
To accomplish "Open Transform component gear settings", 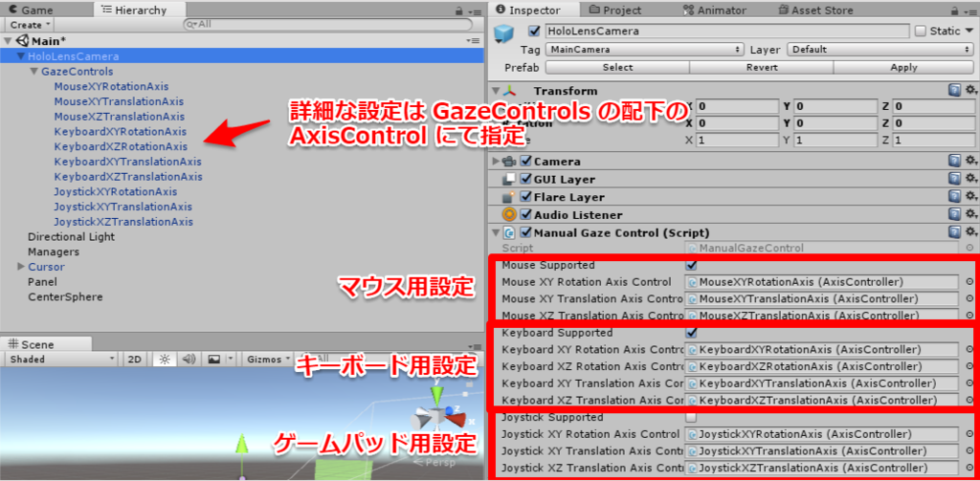I will click(x=971, y=91).
